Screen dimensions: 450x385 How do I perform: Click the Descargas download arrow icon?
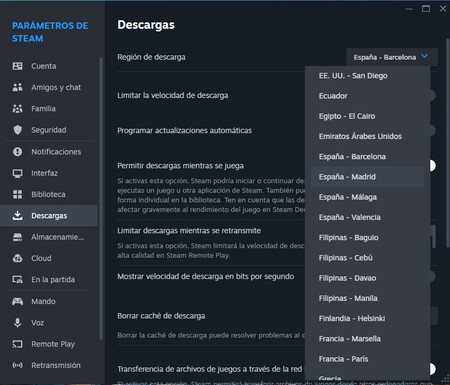17,216
